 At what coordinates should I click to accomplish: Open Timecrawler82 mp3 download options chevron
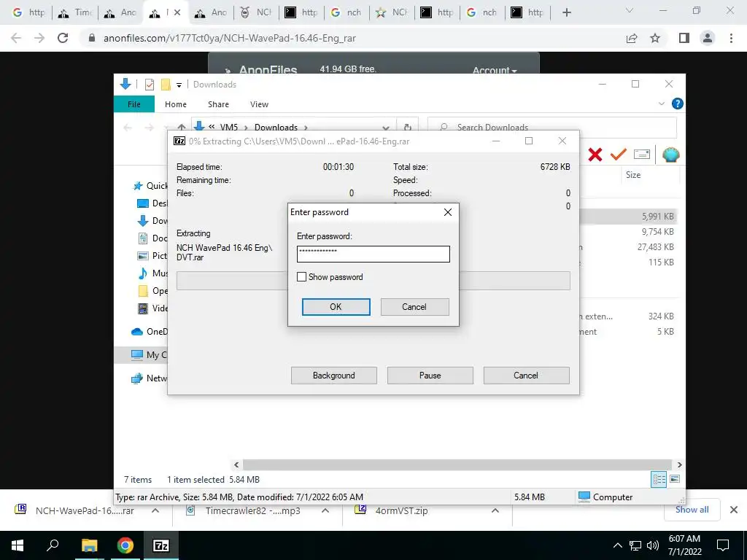(x=325, y=510)
